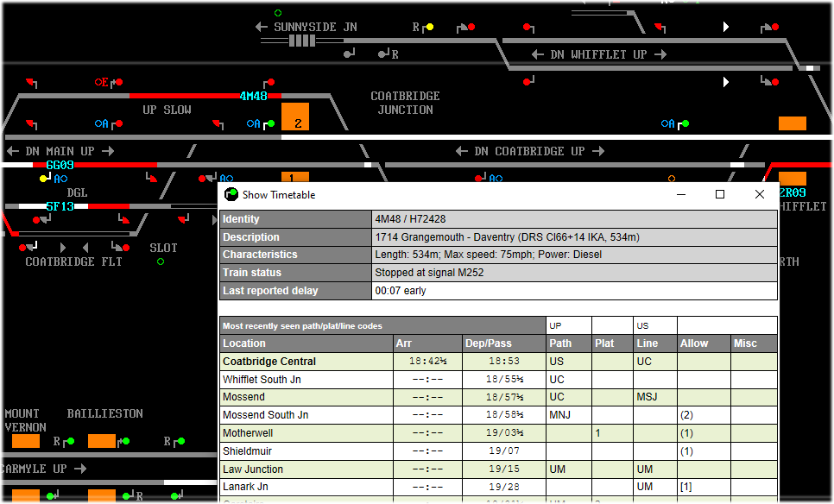Screen dimensions: 834x504
Task: Click the DN WHIFFLET UP line label
Action: point(598,54)
